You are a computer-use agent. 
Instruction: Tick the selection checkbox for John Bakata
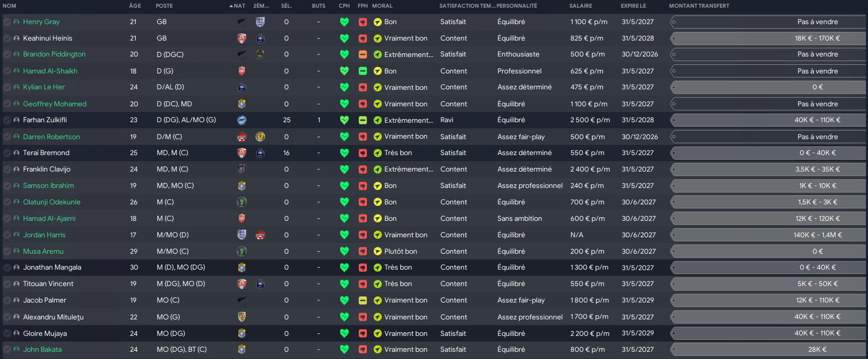coord(7,350)
